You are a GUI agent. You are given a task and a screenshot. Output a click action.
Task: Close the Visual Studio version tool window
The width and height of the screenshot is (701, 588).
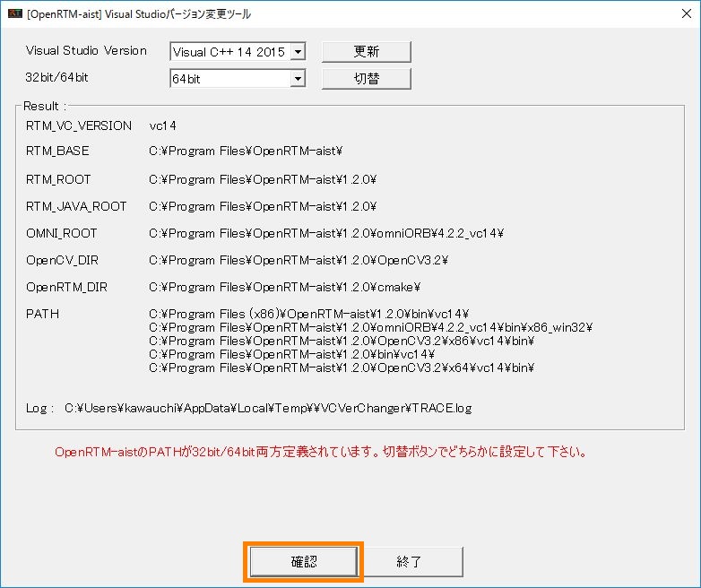(x=687, y=13)
